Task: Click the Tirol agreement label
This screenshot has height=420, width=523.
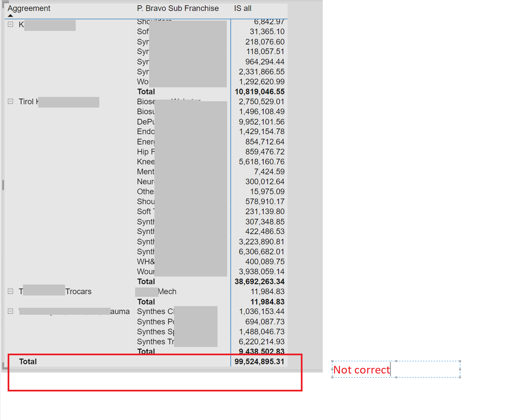Action: (29, 102)
